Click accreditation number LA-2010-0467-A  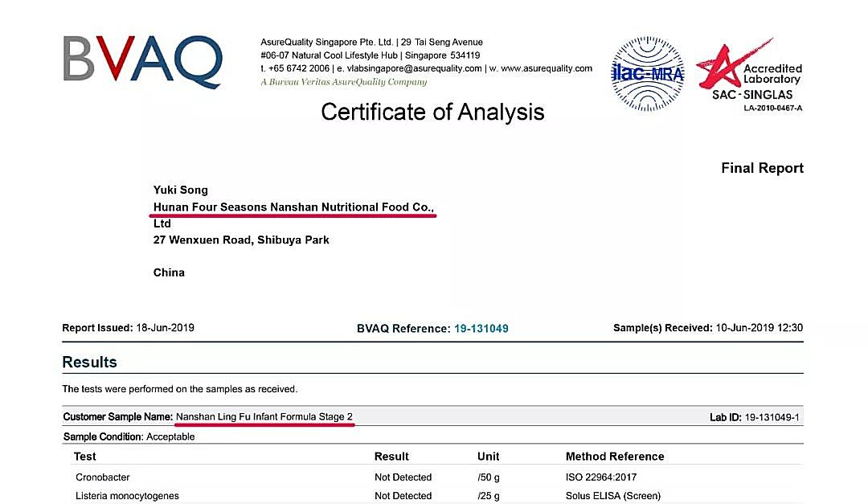[773, 108]
